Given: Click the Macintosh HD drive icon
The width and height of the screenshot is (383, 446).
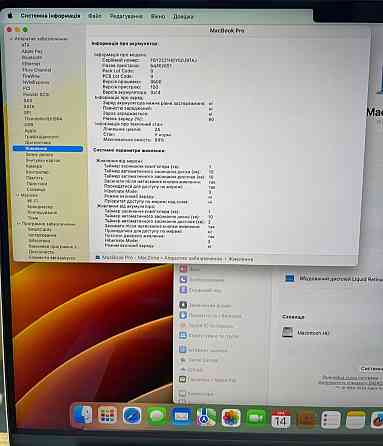Looking at the screenshot, I should (287, 332).
